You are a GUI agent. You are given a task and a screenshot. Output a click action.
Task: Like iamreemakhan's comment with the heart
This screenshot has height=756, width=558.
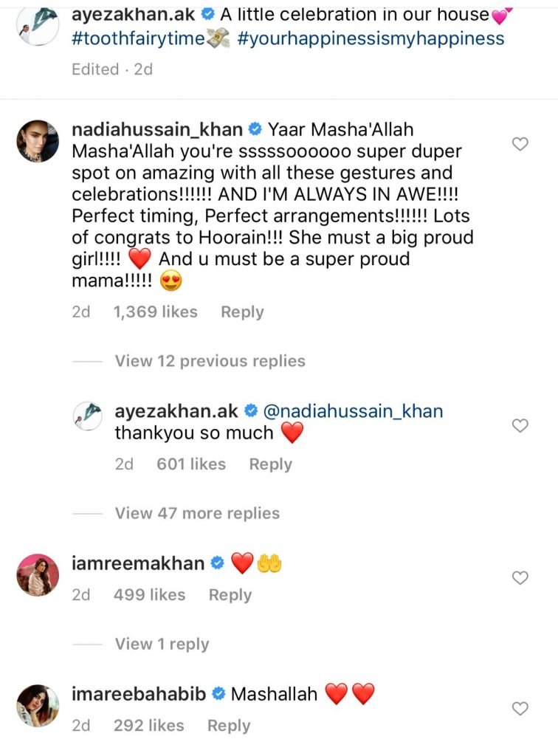[x=520, y=578]
